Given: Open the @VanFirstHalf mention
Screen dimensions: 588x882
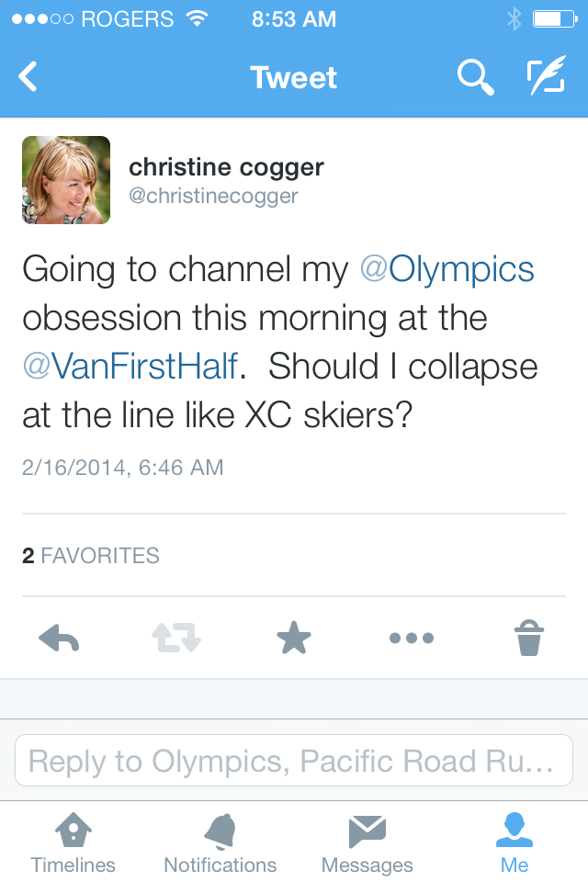Looking at the screenshot, I should pos(130,367).
